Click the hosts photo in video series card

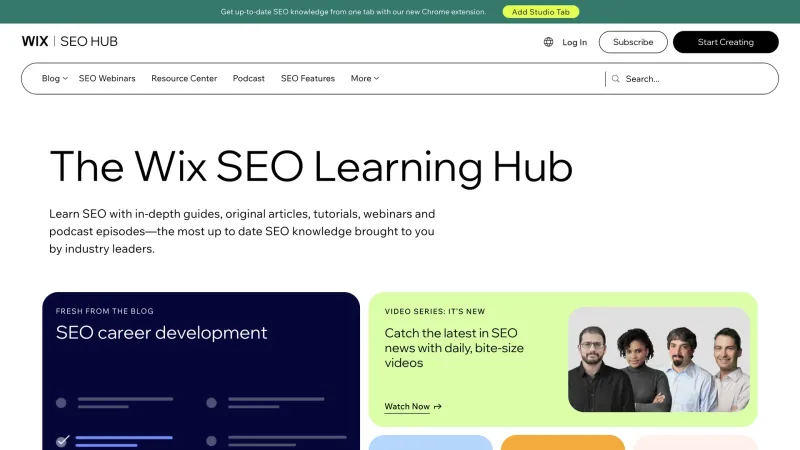coord(659,359)
